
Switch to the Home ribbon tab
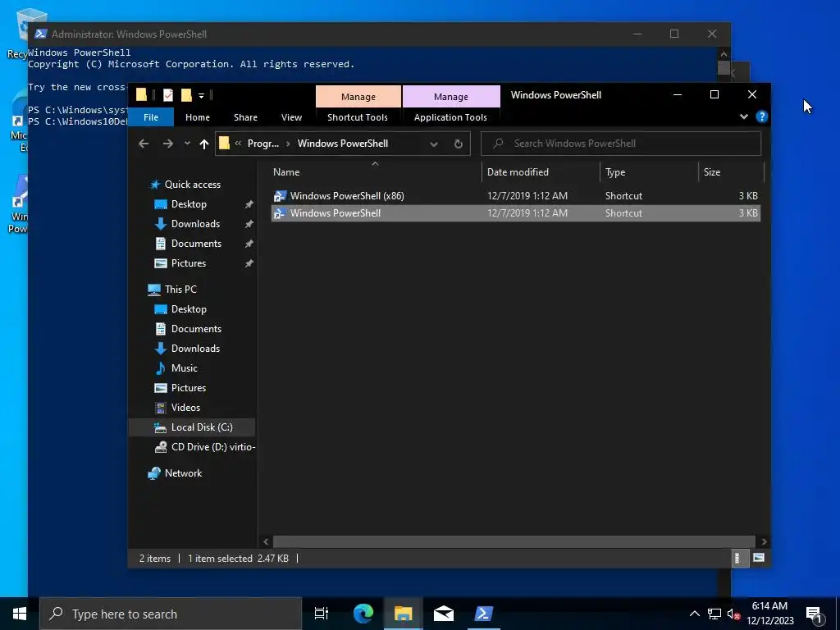(x=198, y=117)
